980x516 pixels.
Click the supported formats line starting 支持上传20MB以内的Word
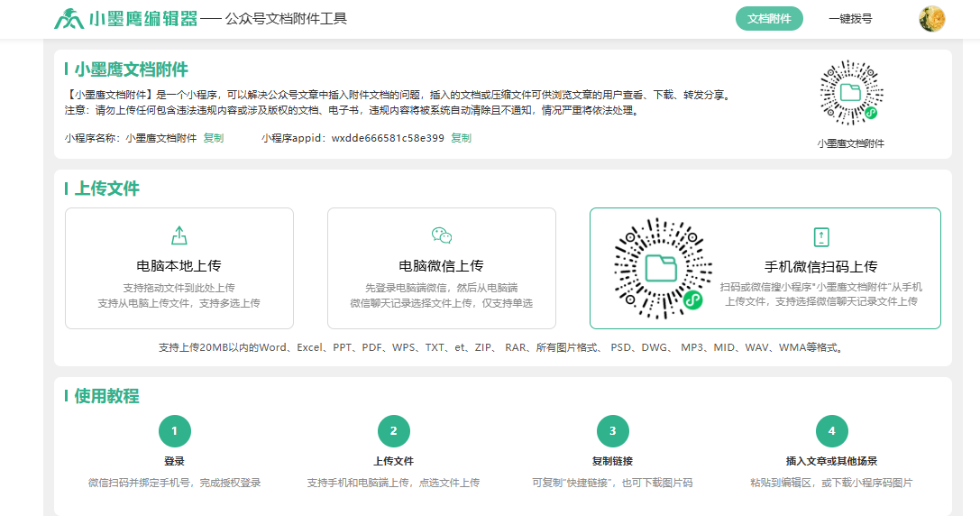(x=502, y=347)
